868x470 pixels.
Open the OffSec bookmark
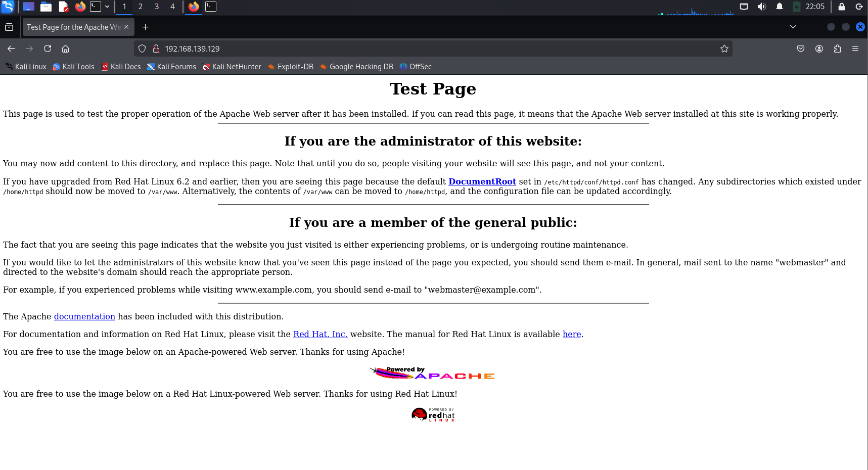pyautogui.click(x=416, y=67)
